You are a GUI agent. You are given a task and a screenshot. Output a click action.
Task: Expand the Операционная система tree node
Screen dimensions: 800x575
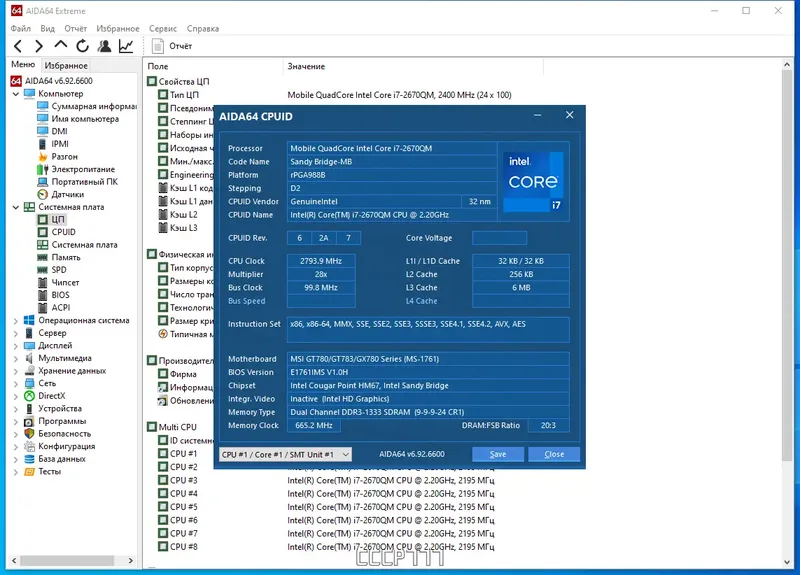point(15,321)
